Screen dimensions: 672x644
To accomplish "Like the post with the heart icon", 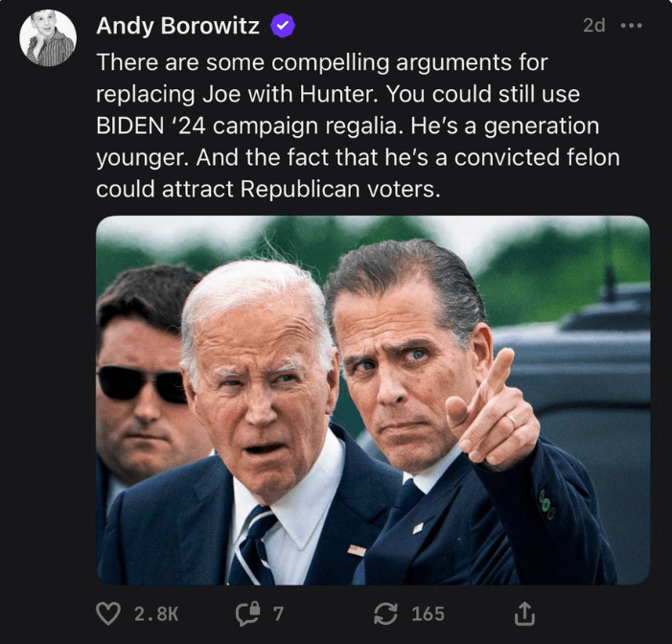I will (110, 614).
